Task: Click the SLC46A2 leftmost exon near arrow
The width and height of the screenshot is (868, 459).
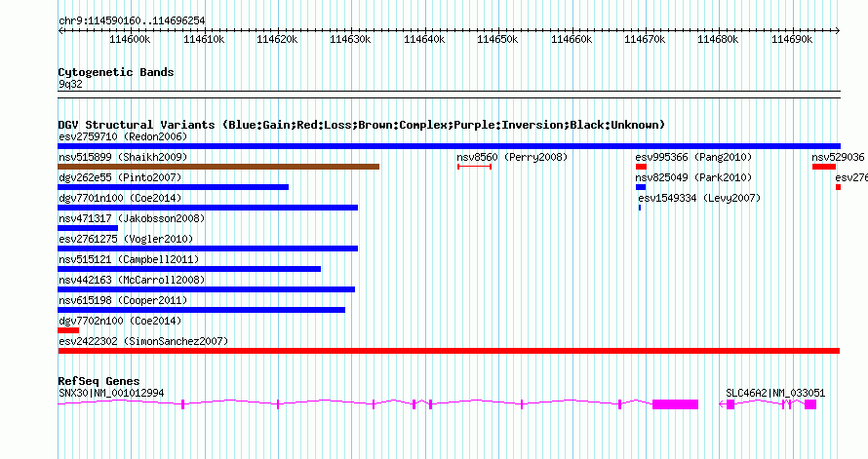Action: (x=730, y=404)
